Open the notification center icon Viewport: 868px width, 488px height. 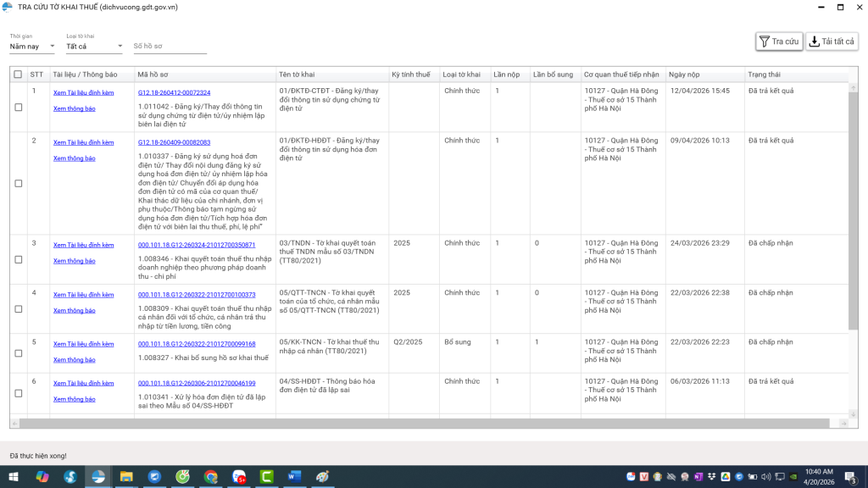[849, 477]
